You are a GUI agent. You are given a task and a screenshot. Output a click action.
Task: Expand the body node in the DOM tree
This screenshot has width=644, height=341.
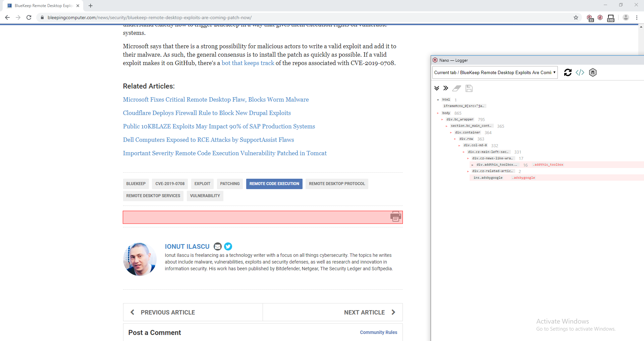click(438, 113)
